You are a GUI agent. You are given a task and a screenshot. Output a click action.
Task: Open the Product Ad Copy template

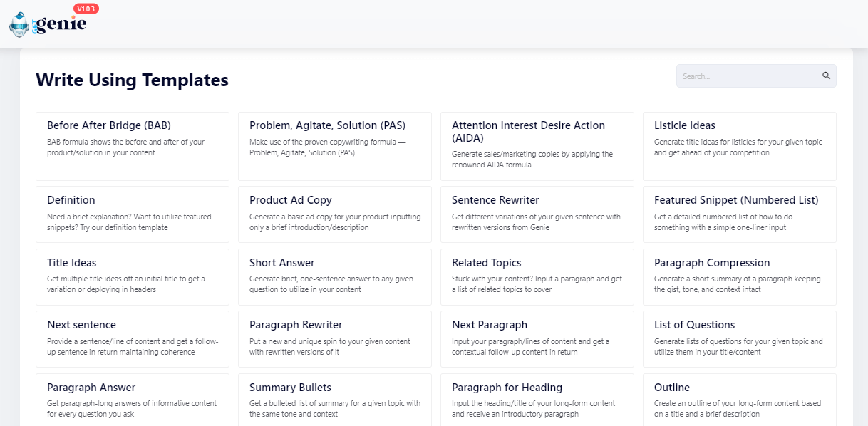click(x=335, y=214)
